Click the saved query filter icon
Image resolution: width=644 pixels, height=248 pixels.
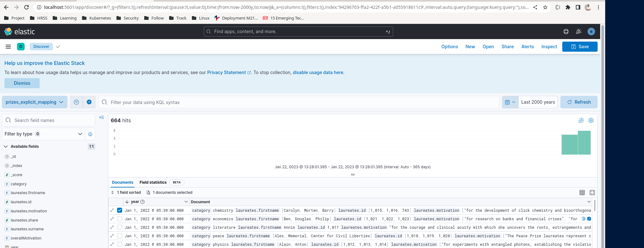click(76, 102)
